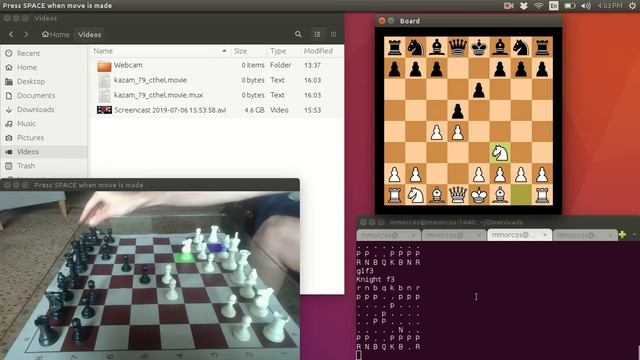Screen dimensions: 640x360
Task: Click black king on e8
Action: point(479,47)
